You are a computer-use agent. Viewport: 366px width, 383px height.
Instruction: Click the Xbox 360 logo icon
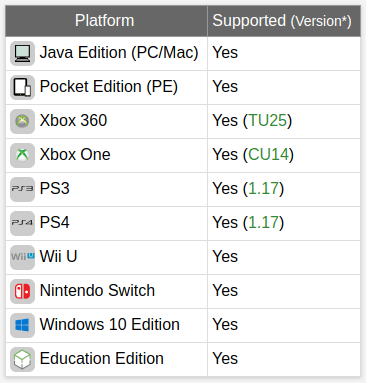pyautogui.click(x=22, y=121)
